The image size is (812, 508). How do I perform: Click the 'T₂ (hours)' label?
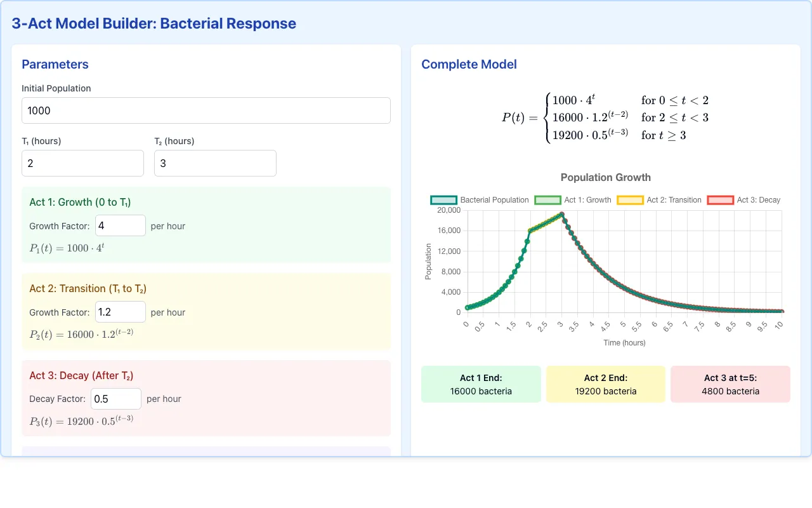coord(174,141)
